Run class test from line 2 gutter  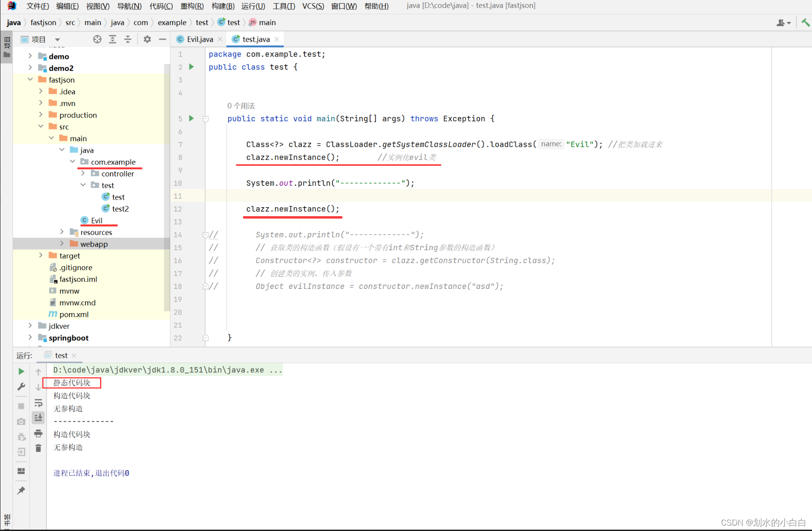[192, 67]
